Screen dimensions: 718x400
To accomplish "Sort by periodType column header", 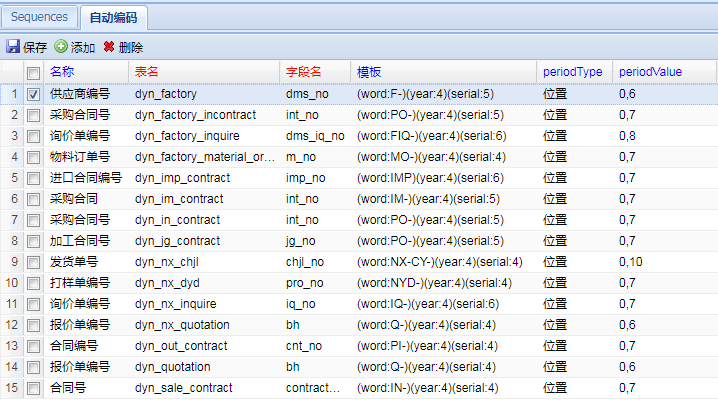I will point(572,72).
